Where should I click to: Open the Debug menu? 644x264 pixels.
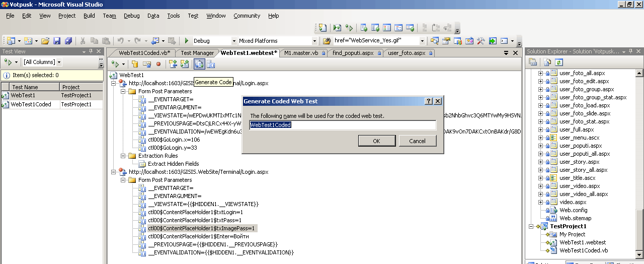point(132,16)
